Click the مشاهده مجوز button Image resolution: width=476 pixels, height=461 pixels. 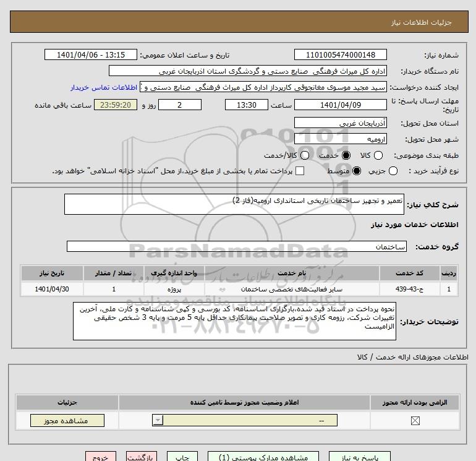coord(67,421)
